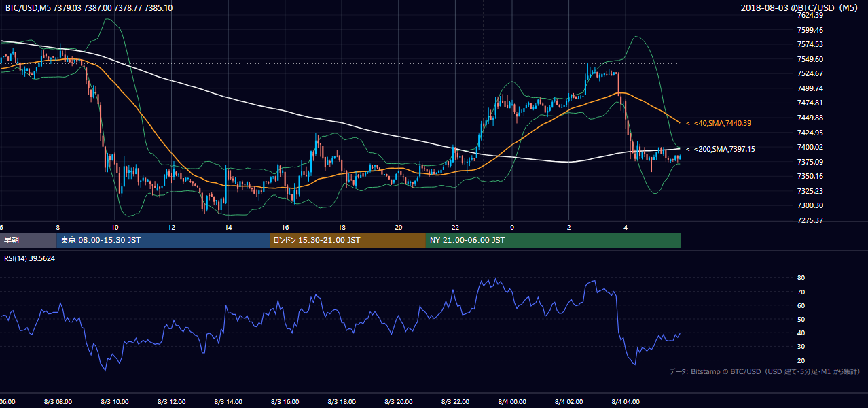Screen dimensions: 868x408
Task: Click bottom time label 8/3 14:00
Action: point(230,402)
